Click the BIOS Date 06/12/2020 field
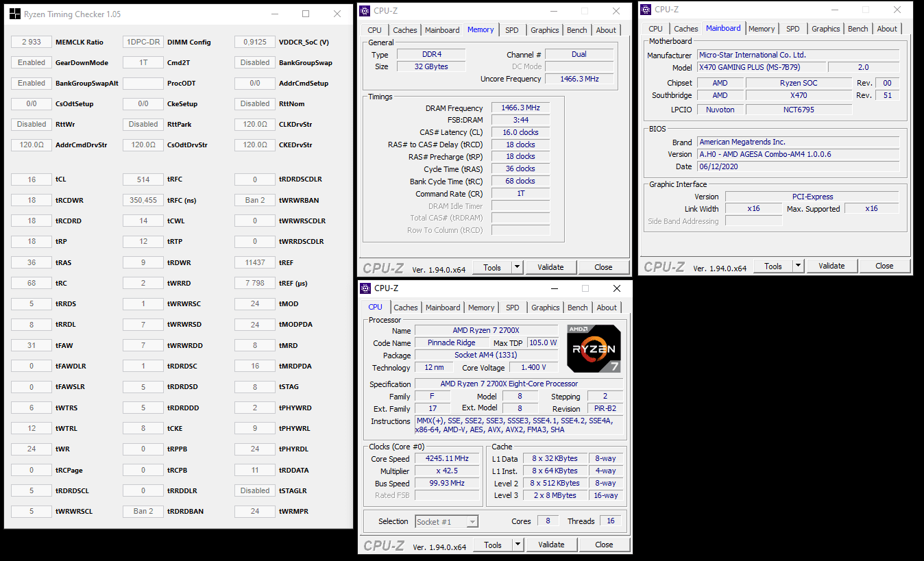Screen dimensions: 924x561 click(798, 166)
